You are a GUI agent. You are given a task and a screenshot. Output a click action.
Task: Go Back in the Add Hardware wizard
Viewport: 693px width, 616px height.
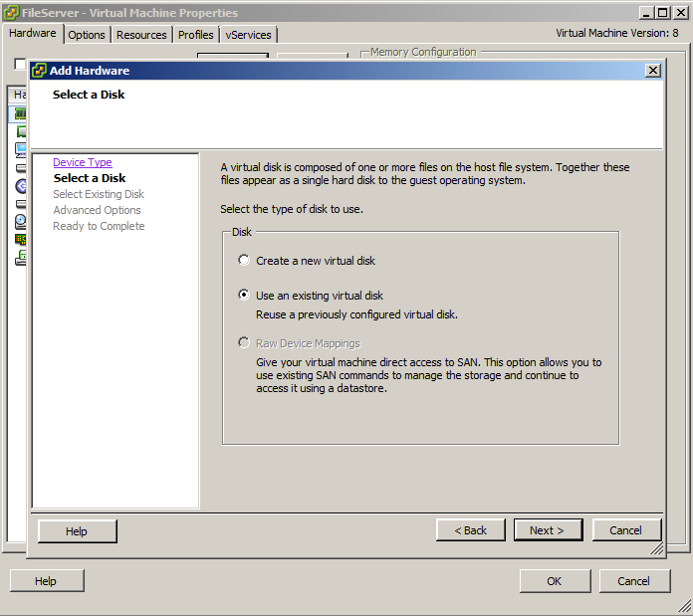tap(470, 530)
